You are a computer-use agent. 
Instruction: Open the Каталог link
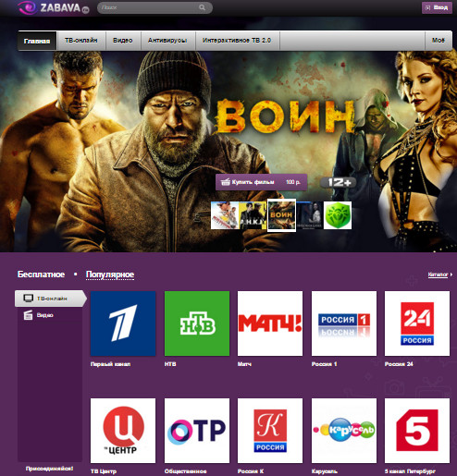438,275
